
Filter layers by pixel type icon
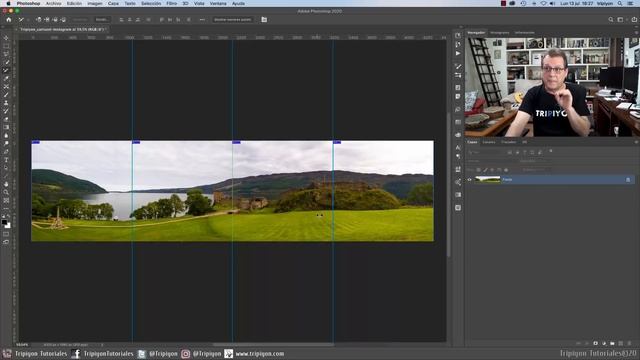coord(510,152)
